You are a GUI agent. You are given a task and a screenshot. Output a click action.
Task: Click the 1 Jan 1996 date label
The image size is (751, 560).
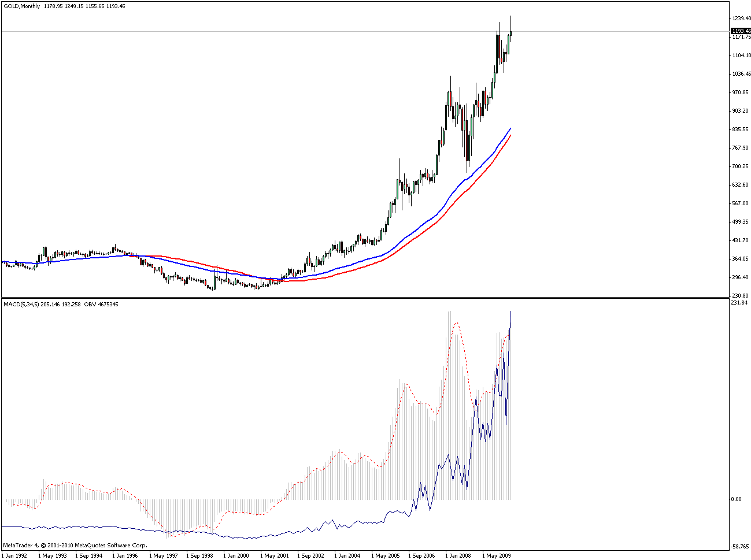point(125,556)
